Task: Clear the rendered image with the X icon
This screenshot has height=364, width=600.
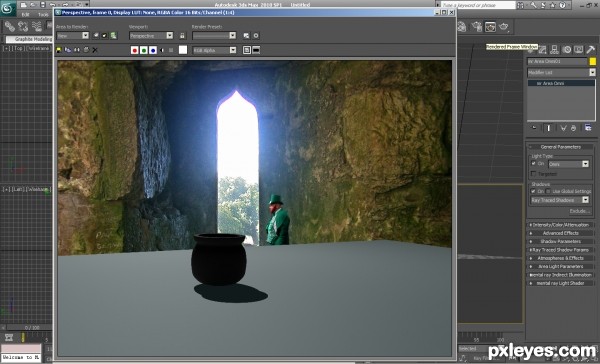Action: tap(95, 50)
